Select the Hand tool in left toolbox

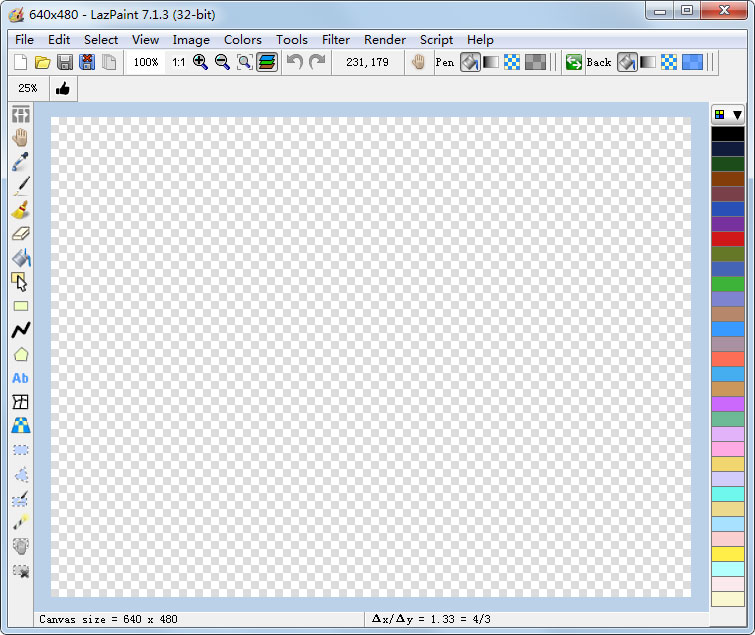20,138
